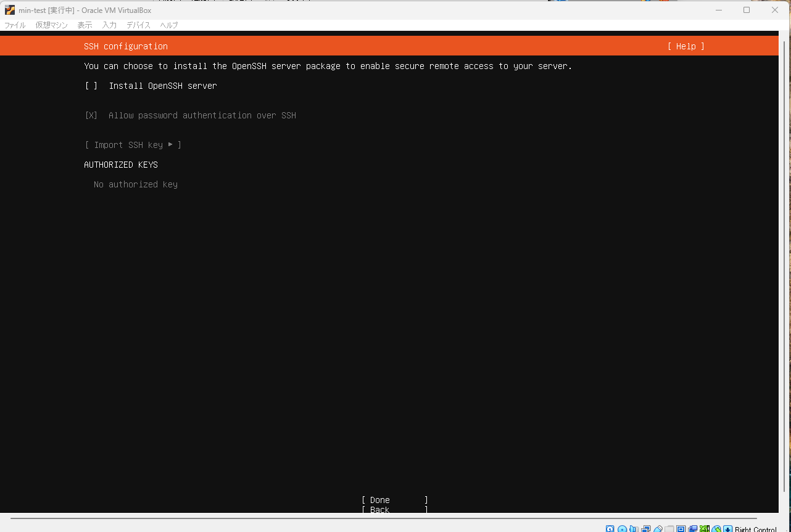Click the optical drive status icon
Screen dimensions: 791x532
622,528
